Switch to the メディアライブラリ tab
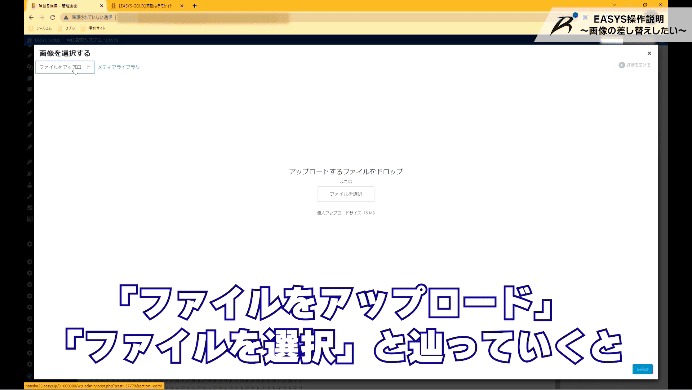 (118, 67)
